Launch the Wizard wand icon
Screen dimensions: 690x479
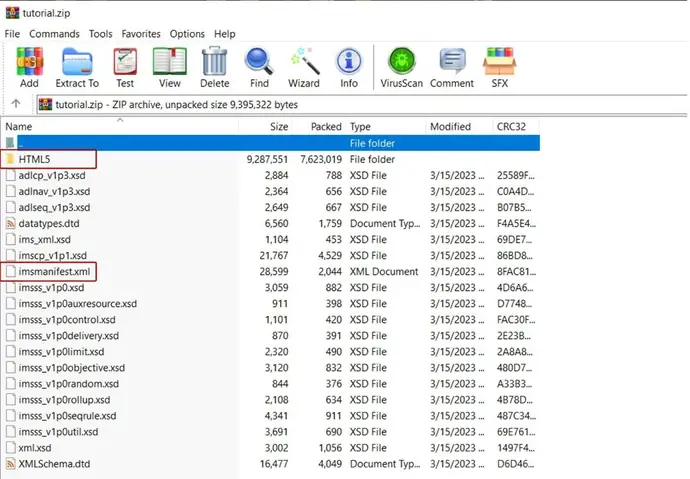(304, 62)
